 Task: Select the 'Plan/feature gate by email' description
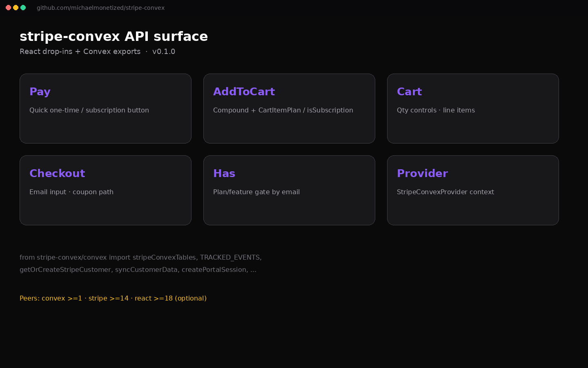256,192
